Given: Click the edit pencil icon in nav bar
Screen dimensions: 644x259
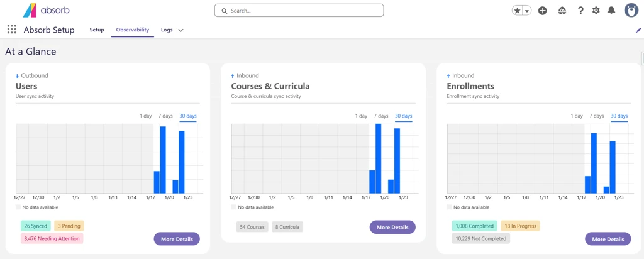Looking at the screenshot, I should coord(638,30).
